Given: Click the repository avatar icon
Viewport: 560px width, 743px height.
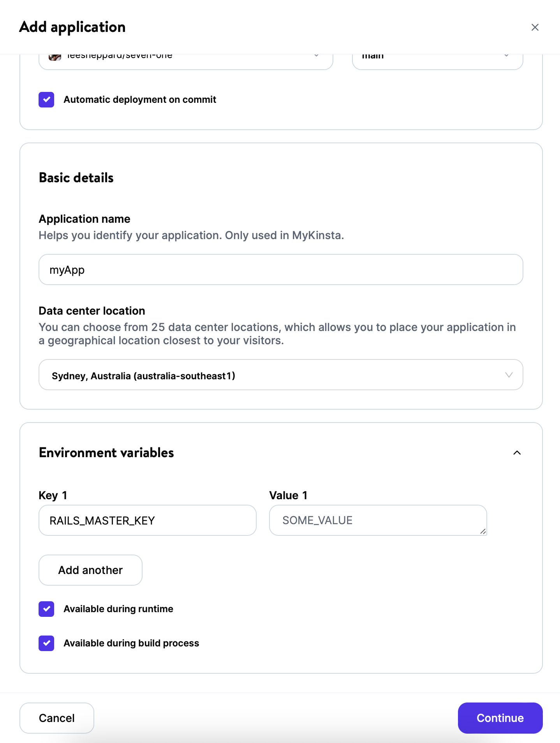Looking at the screenshot, I should click(55, 57).
